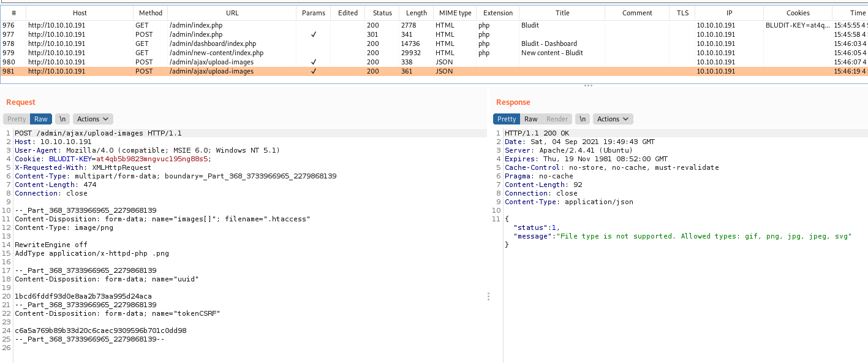The width and height of the screenshot is (868, 363).
Task: Select the Raw tab in the Request panel
Action: pyautogui.click(x=41, y=119)
